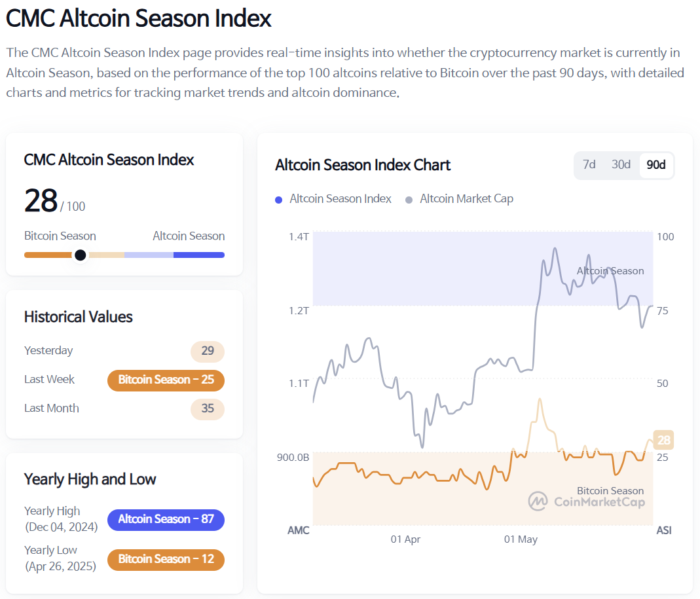Click the 01 Apr axis date label
This screenshot has width=700, height=599.
[405, 539]
